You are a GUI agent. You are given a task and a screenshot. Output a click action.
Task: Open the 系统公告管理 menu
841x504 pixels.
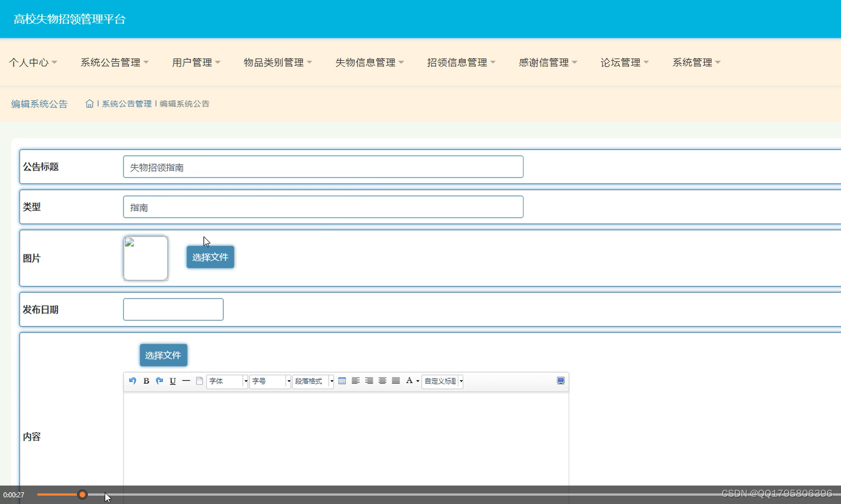114,62
